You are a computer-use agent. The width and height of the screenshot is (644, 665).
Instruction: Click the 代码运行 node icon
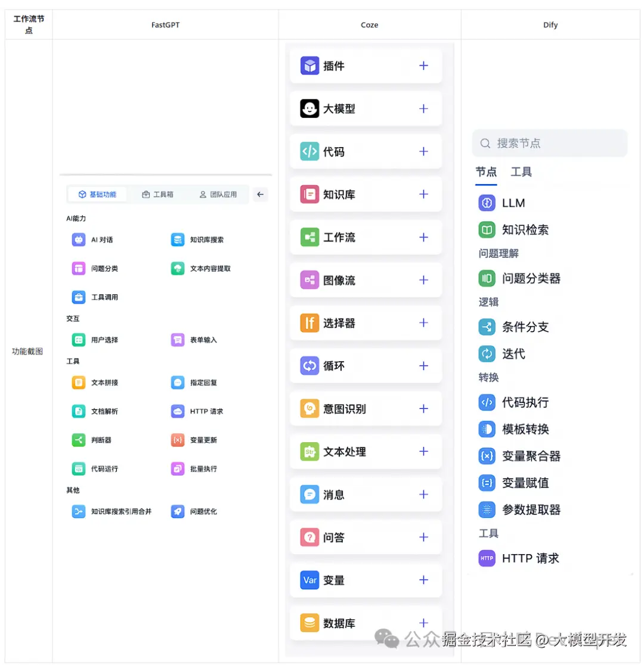coord(79,468)
